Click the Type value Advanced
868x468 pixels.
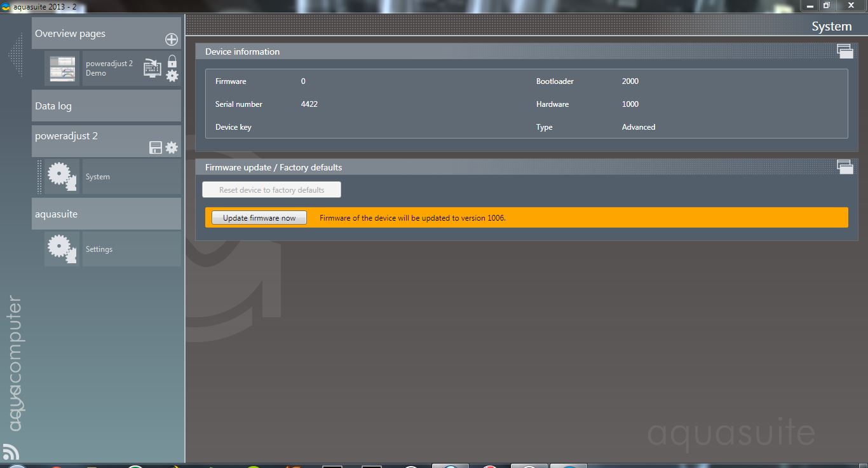pyautogui.click(x=639, y=127)
